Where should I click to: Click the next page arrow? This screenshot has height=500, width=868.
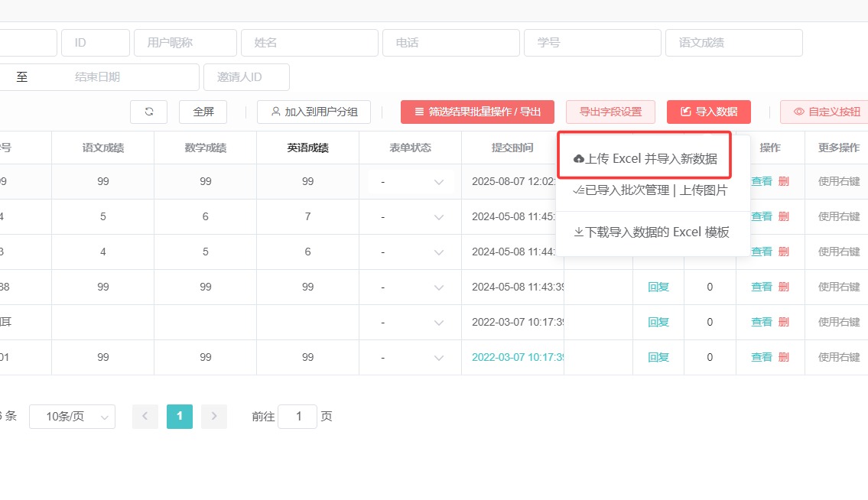click(x=214, y=417)
